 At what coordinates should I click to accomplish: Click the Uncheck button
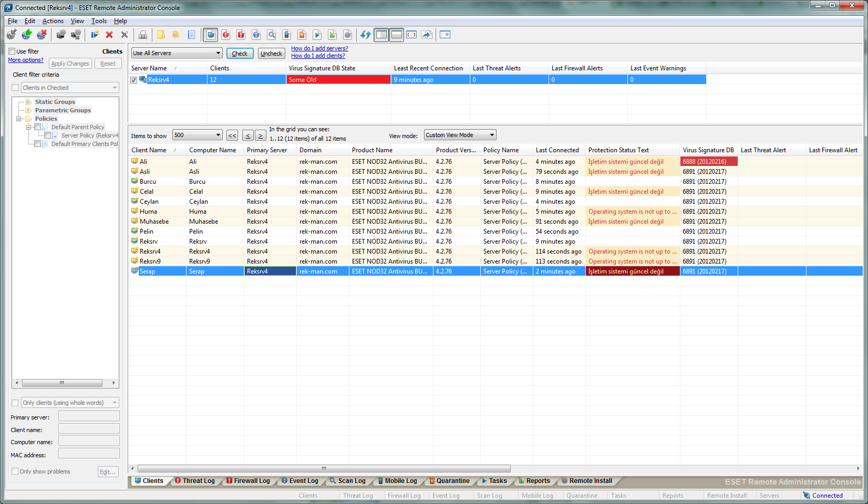pos(271,54)
